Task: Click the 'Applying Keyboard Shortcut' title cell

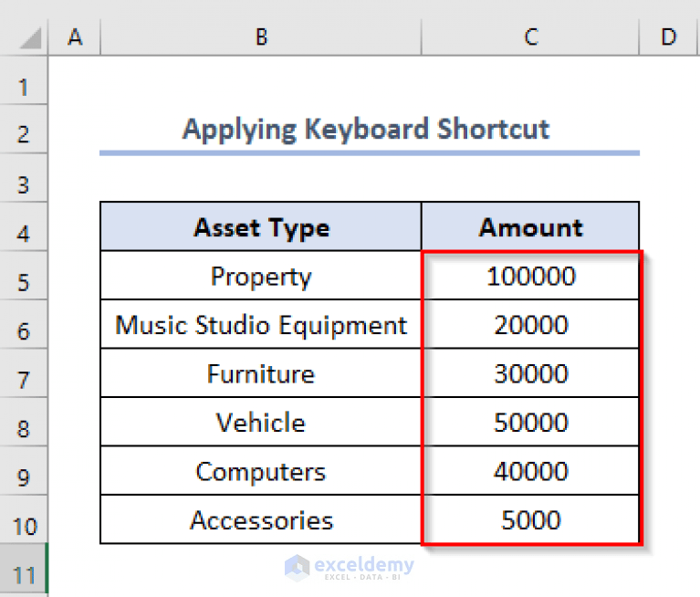Action: coord(370,130)
